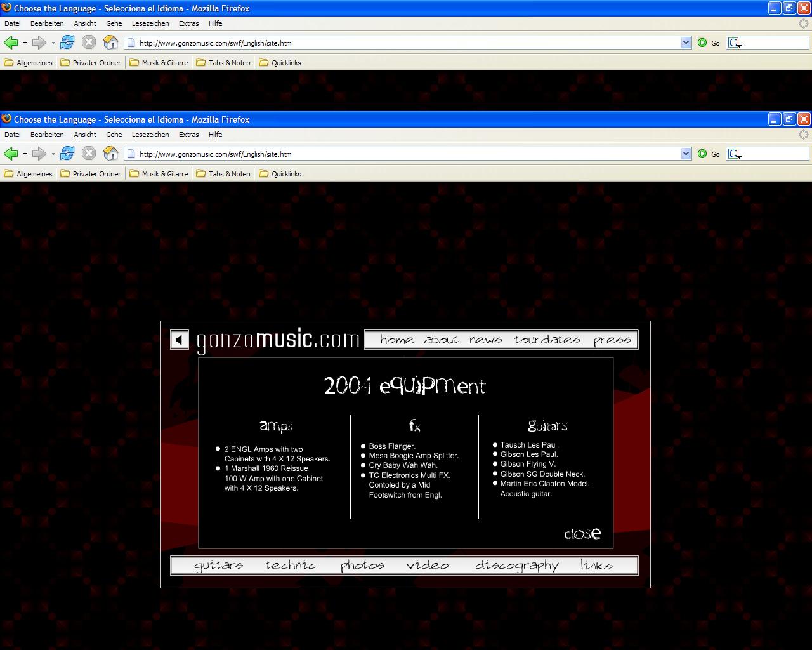Open Tabs & Noten folder in upper window
Viewport: 812px width, 650px height.
[x=224, y=63]
